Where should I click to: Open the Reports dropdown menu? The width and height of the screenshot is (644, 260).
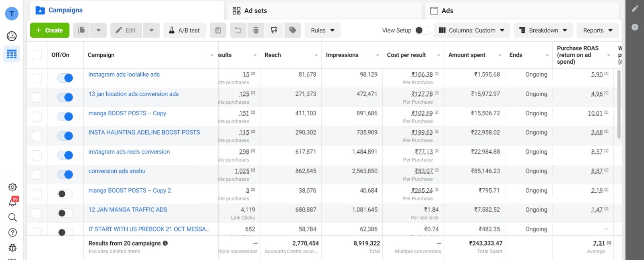pyautogui.click(x=597, y=30)
